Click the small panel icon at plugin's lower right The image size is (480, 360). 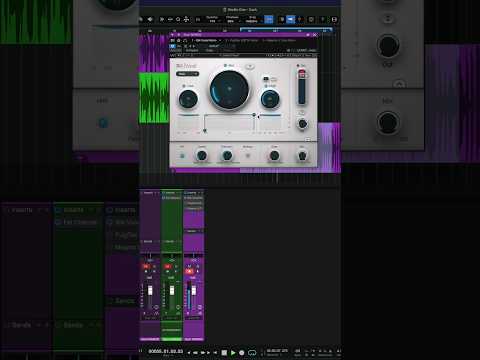308,139
